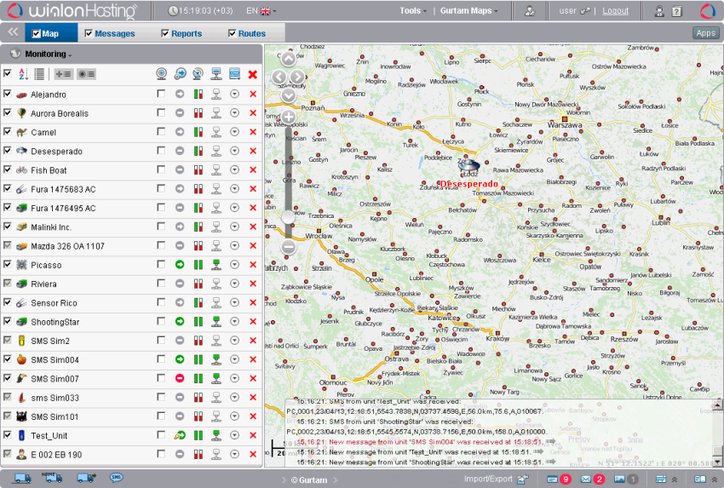Remove Alejandro unit with red X
The width and height of the screenshot is (724, 488).
tap(252, 94)
